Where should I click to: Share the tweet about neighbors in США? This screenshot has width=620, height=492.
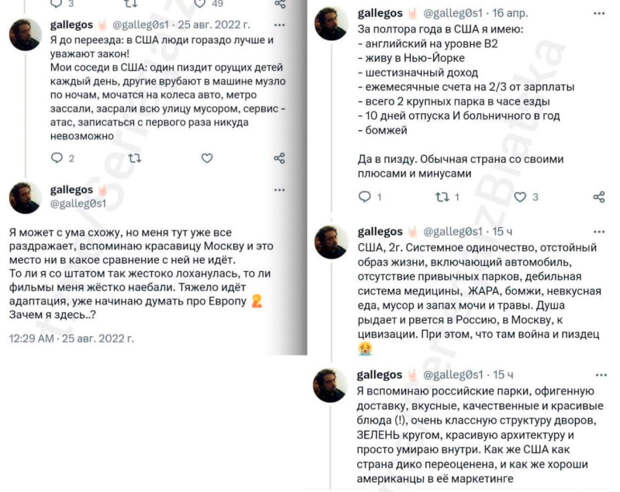(279, 158)
